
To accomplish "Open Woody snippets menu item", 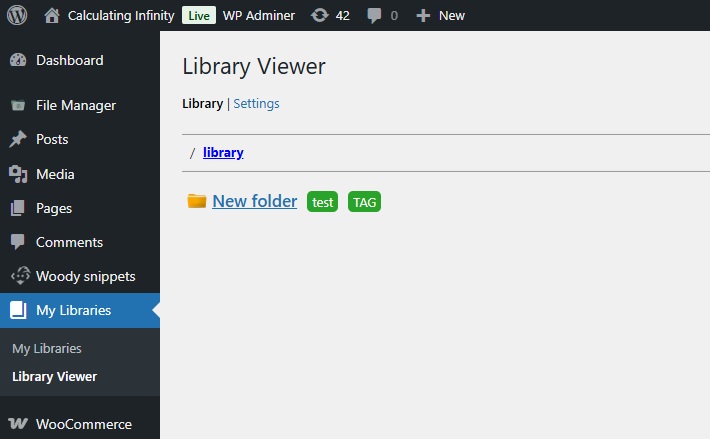I will (86, 277).
